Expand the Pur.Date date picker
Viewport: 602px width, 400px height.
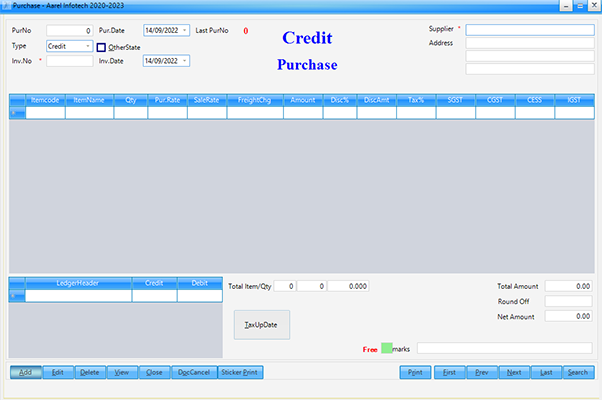click(x=185, y=31)
